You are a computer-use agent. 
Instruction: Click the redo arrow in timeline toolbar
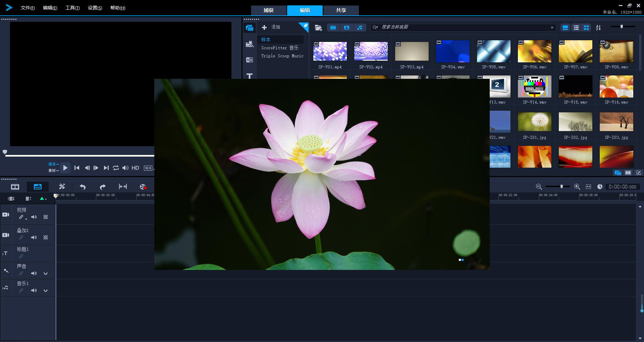tap(103, 187)
